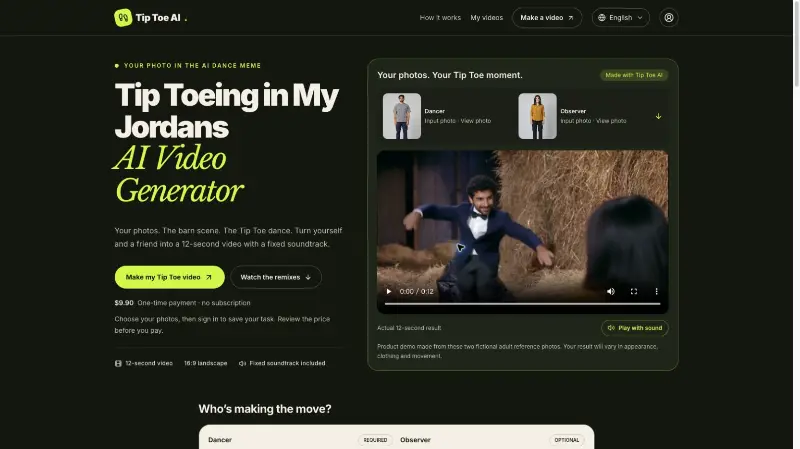Viewport: 800px width, 449px height.
Task: Click the down arrow beside Observer photo
Action: [658, 116]
